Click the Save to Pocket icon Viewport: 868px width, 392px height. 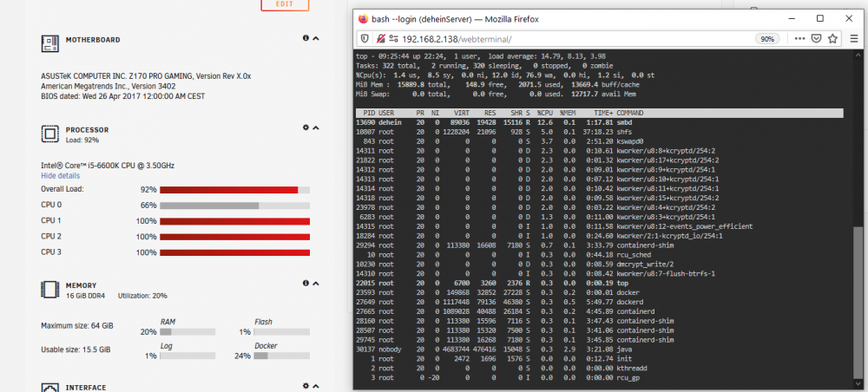click(x=816, y=39)
